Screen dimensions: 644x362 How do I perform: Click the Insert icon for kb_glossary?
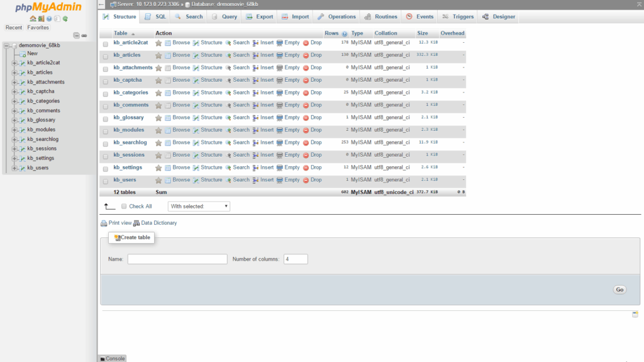point(256,118)
